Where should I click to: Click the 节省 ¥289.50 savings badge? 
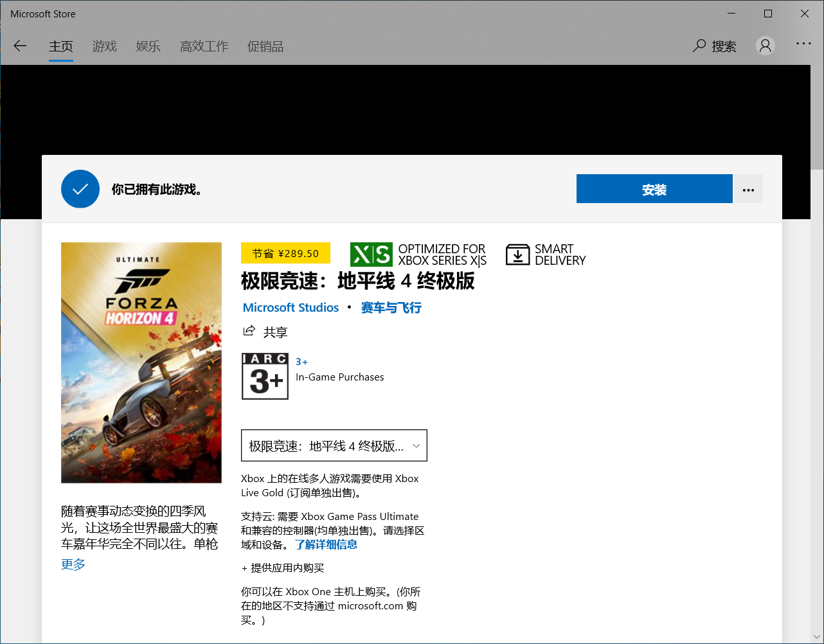click(285, 253)
